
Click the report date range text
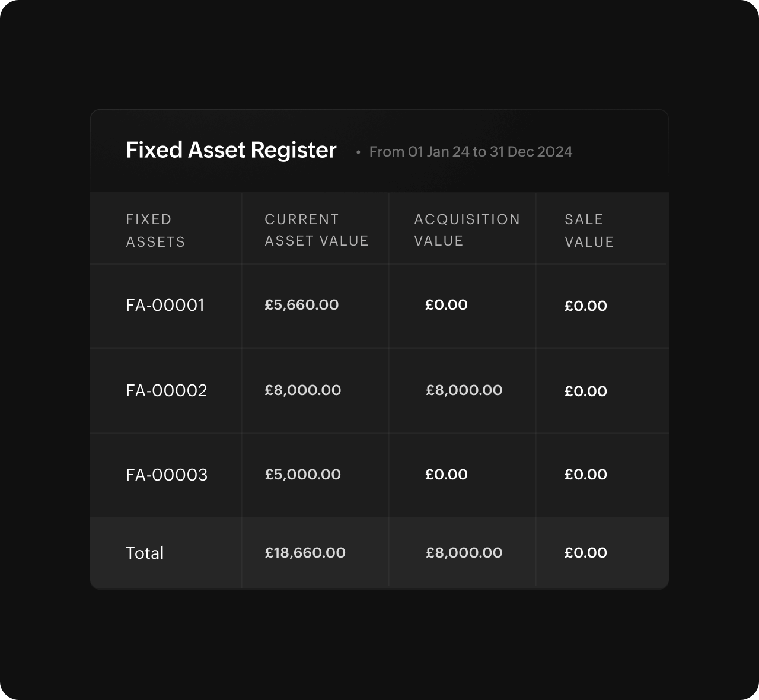[470, 152]
